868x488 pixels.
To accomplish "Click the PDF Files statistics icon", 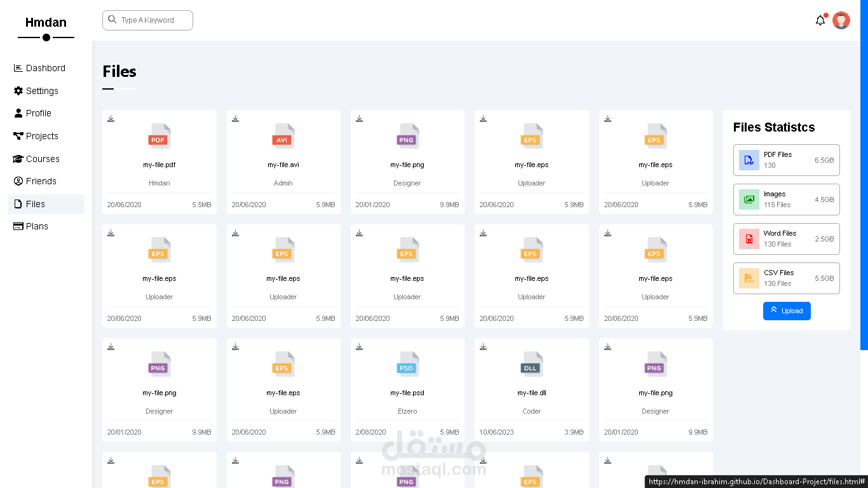I will (x=749, y=160).
